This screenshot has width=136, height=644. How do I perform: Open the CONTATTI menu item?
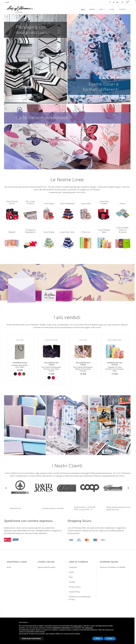(x=122, y=9)
